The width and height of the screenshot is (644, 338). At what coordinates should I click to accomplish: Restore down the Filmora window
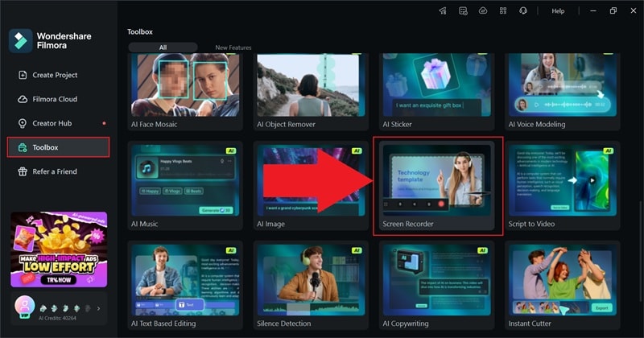tap(613, 11)
